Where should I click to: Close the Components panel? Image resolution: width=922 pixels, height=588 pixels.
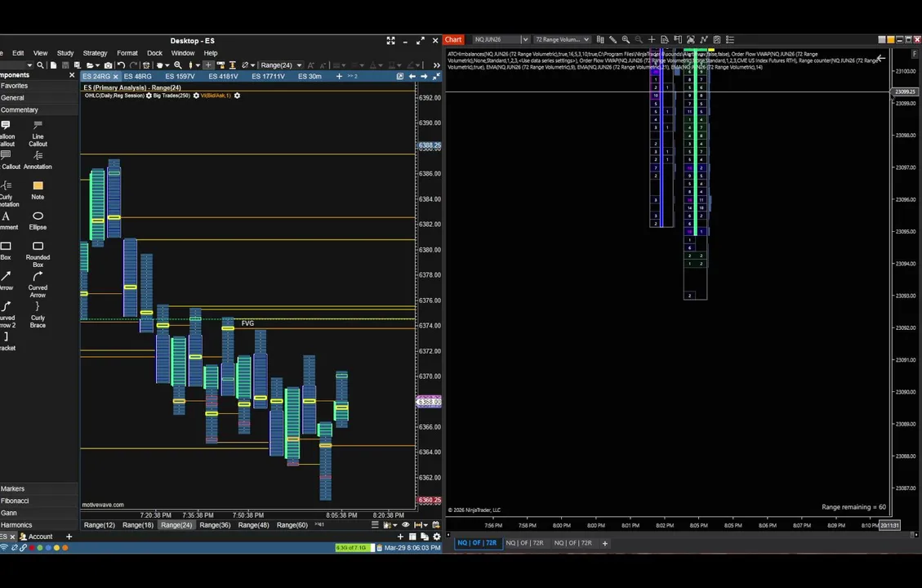coord(72,75)
